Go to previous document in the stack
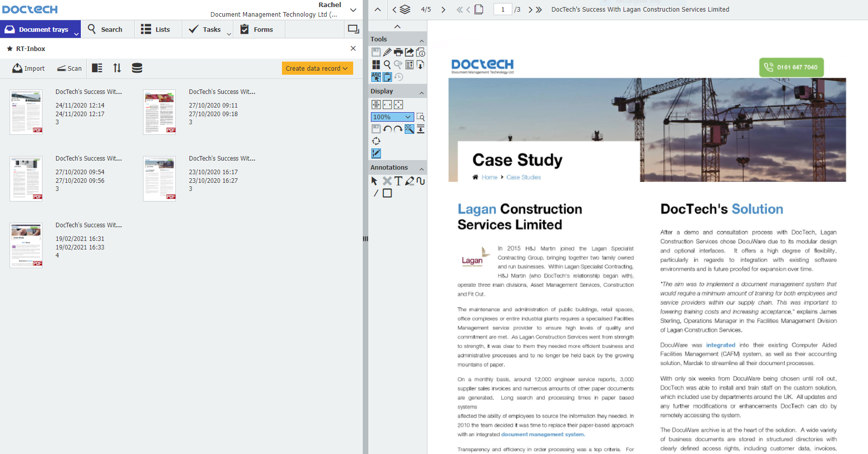This screenshot has width=868, height=454. click(x=394, y=10)
